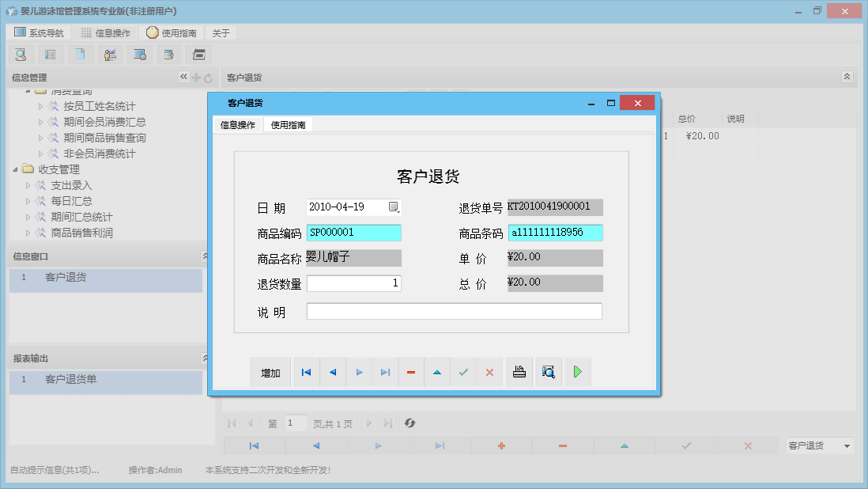Screen dimensions: 868x489
Task: Open the employee management toolbar icon
Action: coord(110,55)
